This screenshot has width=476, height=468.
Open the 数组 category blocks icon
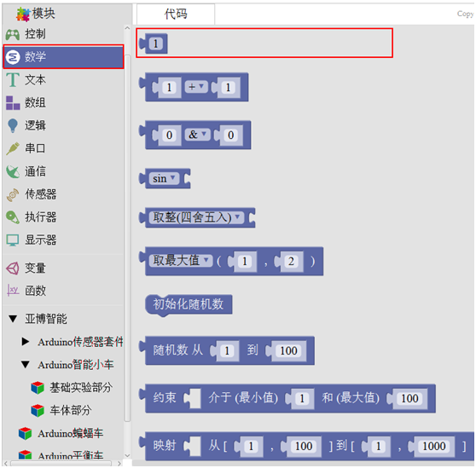tap(13, 103)
